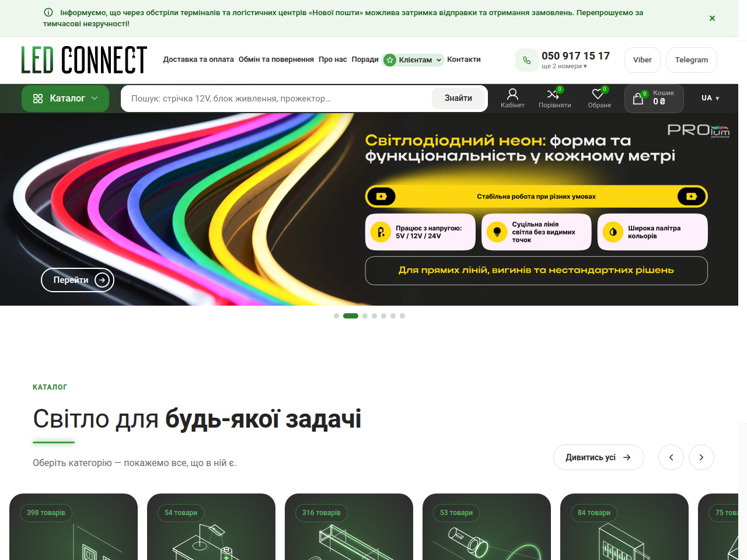Open the Обране favorites heart icon
747x560 pixels.
(599, 98)
